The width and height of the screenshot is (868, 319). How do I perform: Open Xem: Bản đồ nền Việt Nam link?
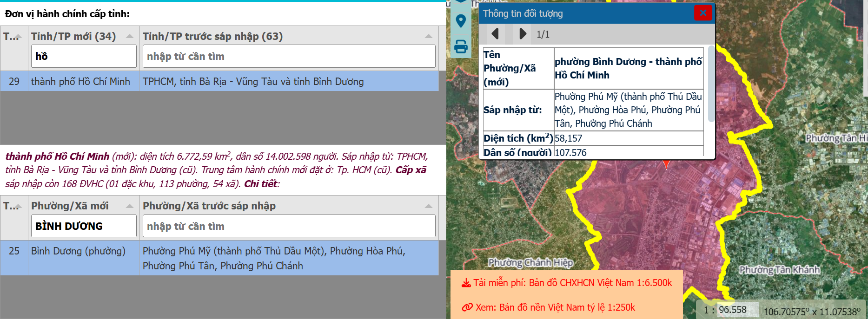(555, 307)
